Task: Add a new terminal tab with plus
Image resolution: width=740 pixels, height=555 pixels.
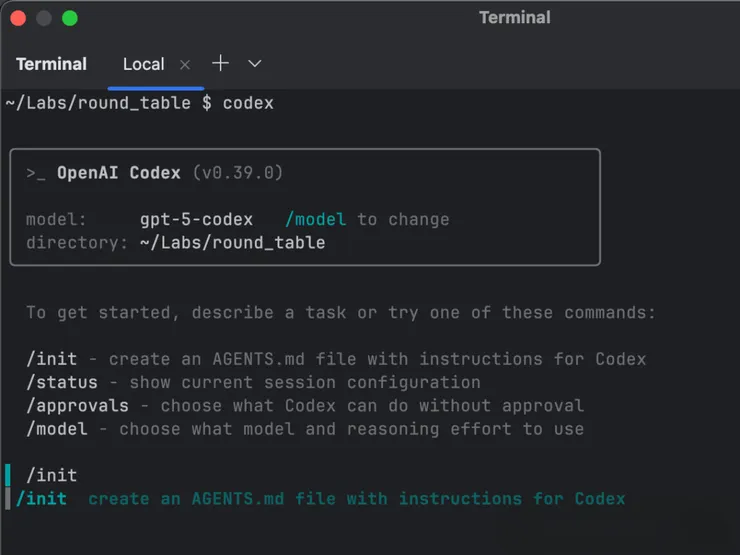Action: [220, 63]
